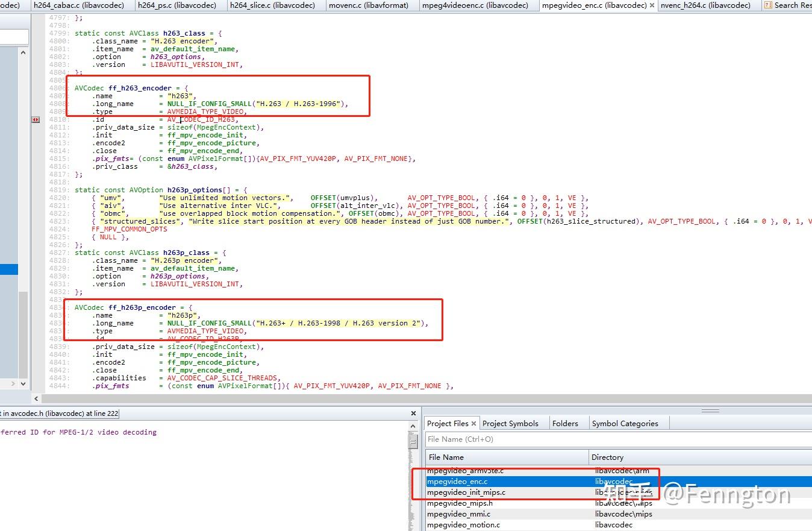Select mpegvideo_init_mips.c in the file list

pyautogui.click(x=618, y=492)
